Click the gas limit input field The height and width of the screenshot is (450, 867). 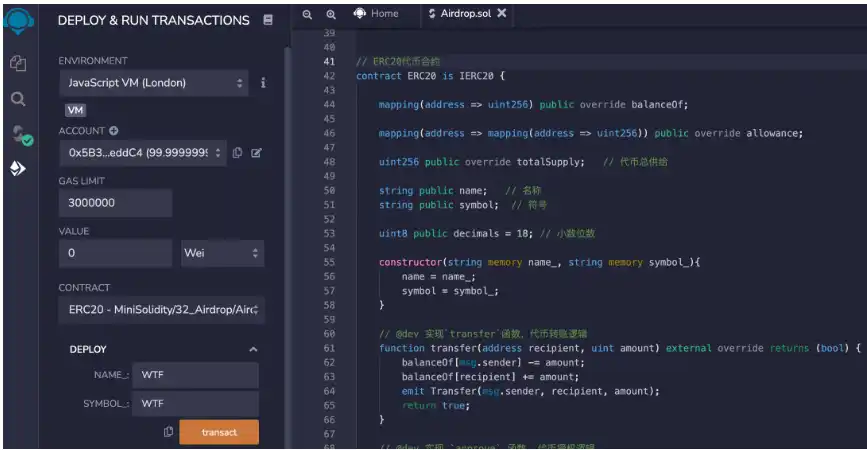pyautogui.click(x=115, y=203)
